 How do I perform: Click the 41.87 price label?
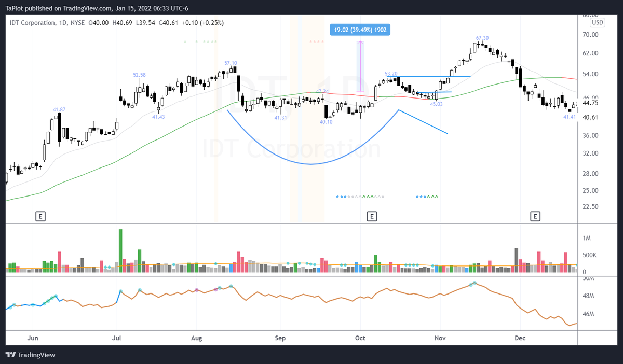[x=59, y=109]
